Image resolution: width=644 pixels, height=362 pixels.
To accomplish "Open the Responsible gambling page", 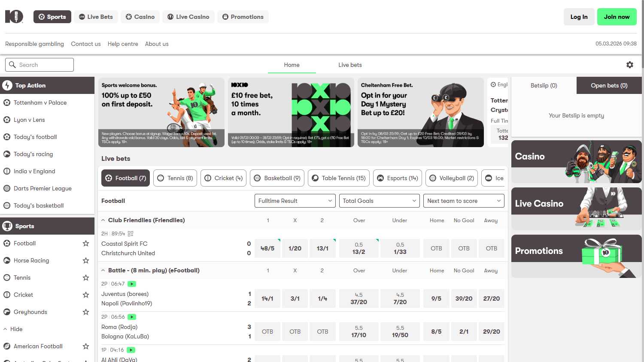I will (x=34, y=44).
